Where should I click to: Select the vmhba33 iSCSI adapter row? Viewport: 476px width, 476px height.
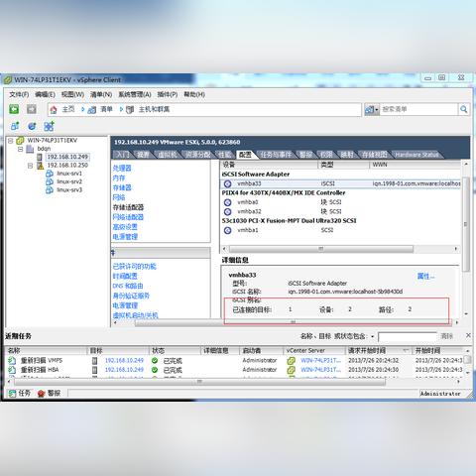(x=340, y=183)
